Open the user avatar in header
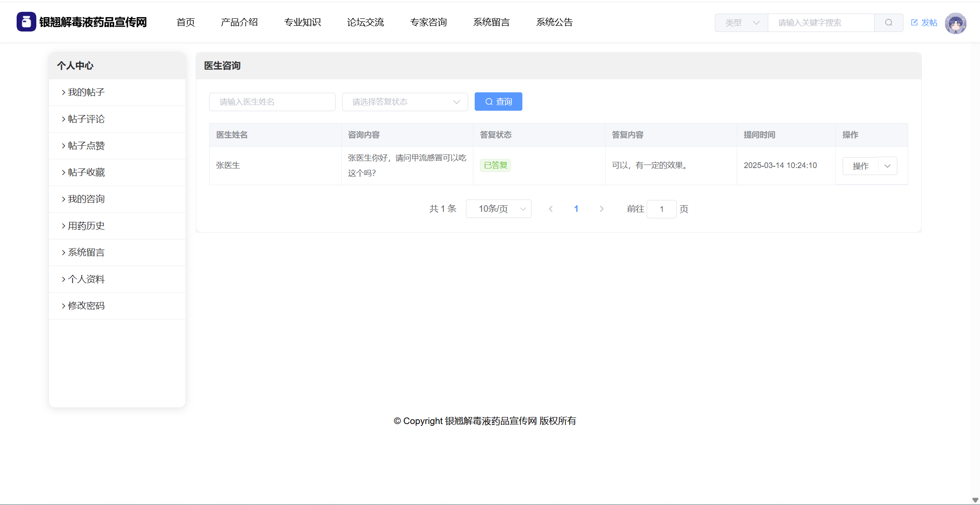Image resolution: width=980 pixels, height=505 pixels. (955, 23)
